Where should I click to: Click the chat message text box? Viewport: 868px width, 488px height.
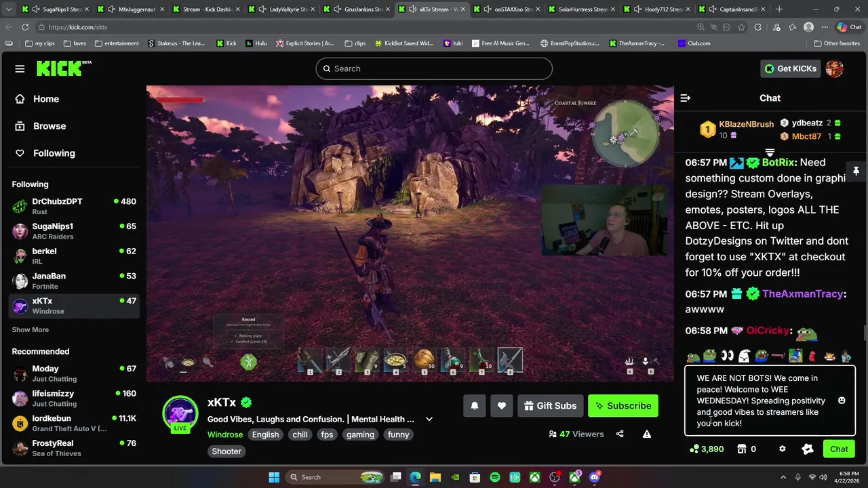(770, 401)
